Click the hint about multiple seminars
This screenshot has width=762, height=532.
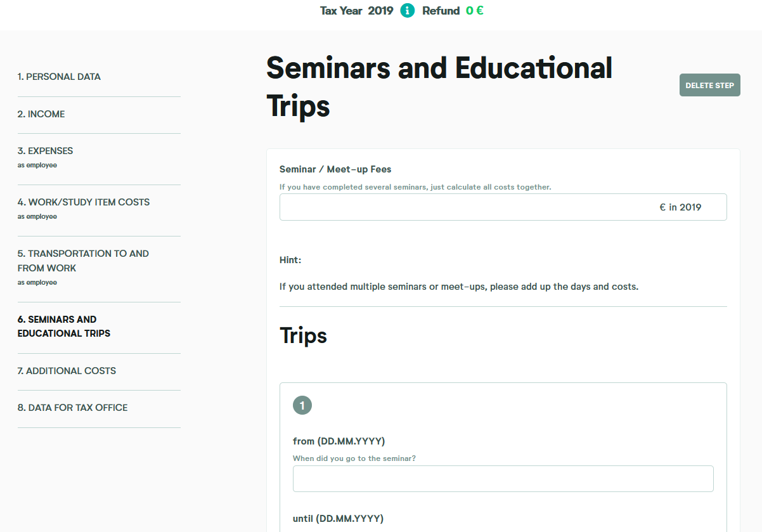coord(458,287)
